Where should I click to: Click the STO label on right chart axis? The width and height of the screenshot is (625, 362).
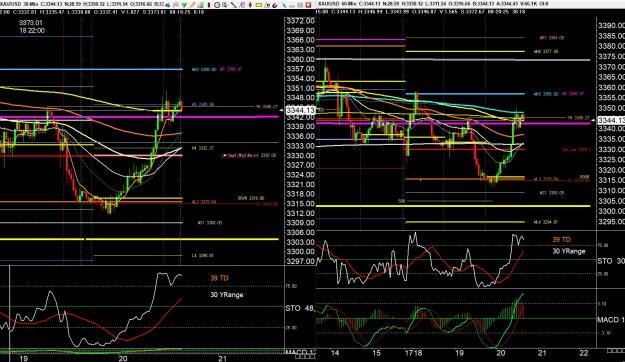click(611, 261)
